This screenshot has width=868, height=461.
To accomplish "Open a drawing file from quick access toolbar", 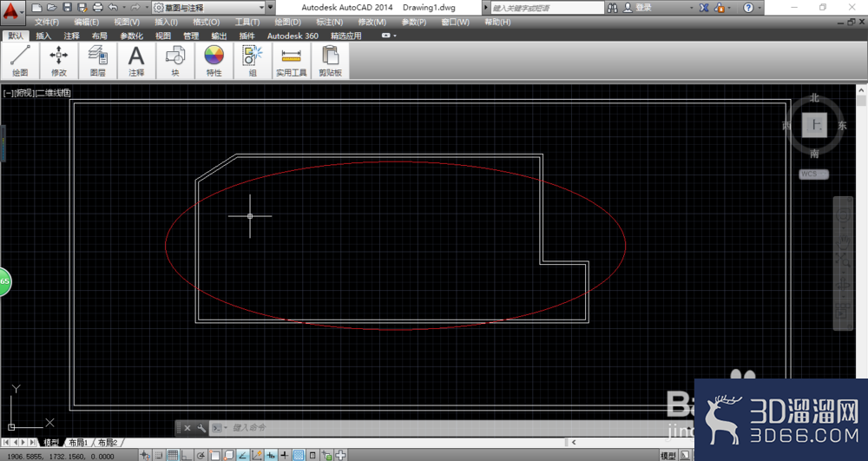I will tap(51, 8).
